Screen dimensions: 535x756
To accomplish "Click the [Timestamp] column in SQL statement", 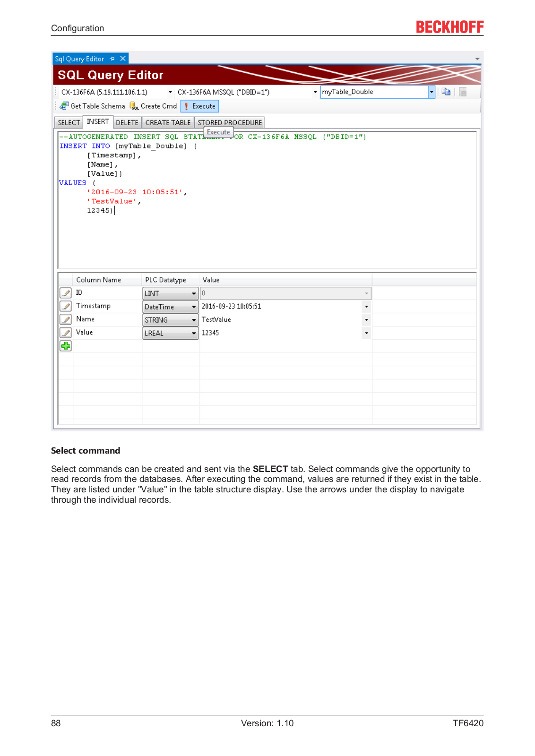I will point(112,155).
